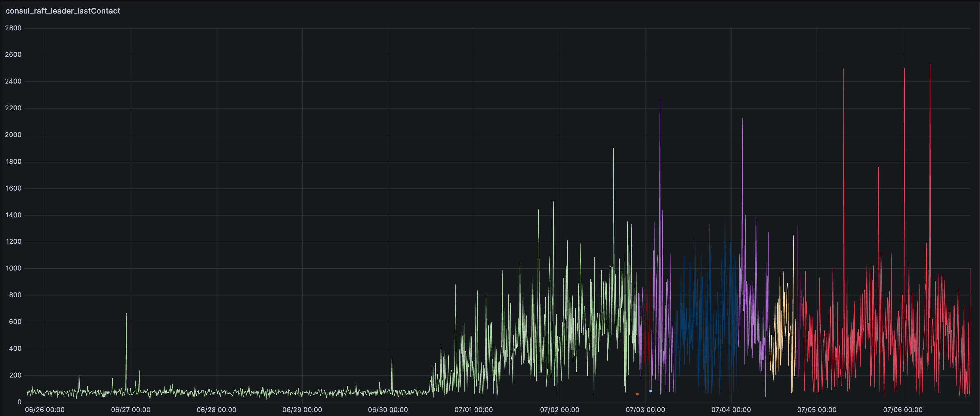Click the green spike peak at 06/30
The image size is (980, 416).
click(x=392, y=358)
